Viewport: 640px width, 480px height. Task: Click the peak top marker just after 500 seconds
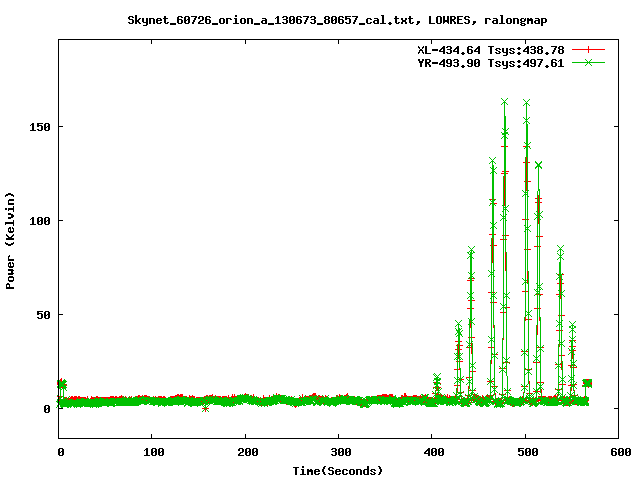pyautogui.click(x=527, y=102)
